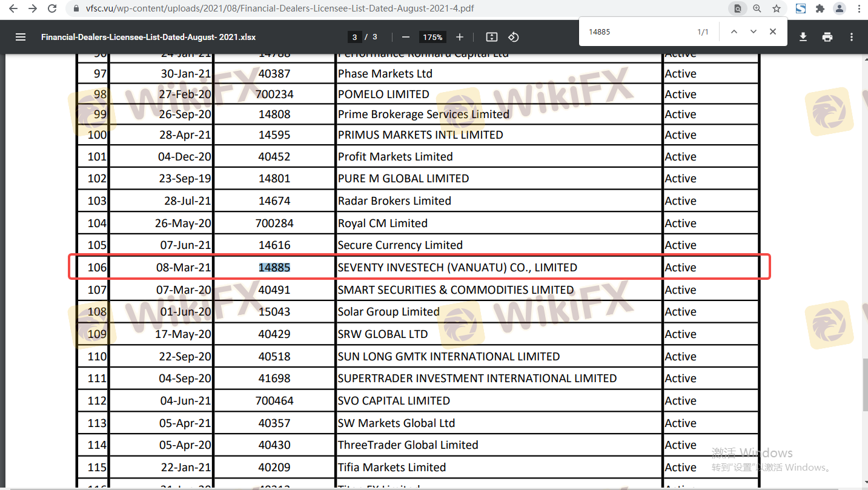Image resolution: width=868 pixels, height=490 pixels.
Task: Toggle the PDF sidebar hamburger menu
Action: (x=21, y=37)
